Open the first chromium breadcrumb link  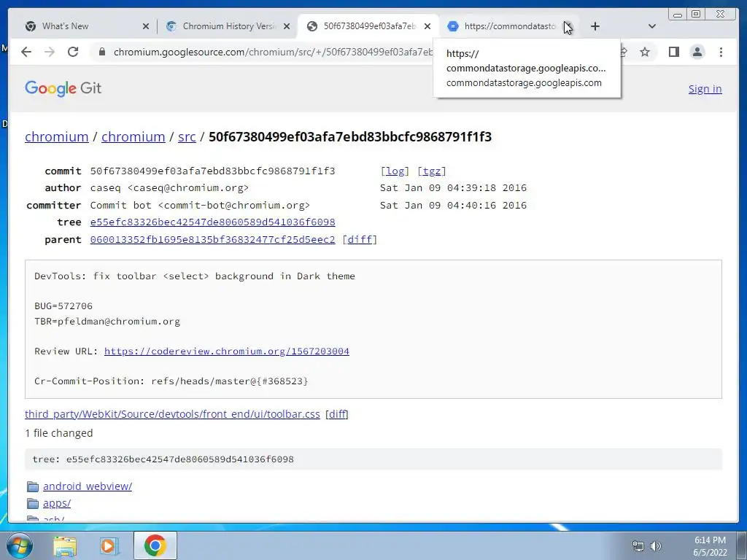(x=57, y=136)
